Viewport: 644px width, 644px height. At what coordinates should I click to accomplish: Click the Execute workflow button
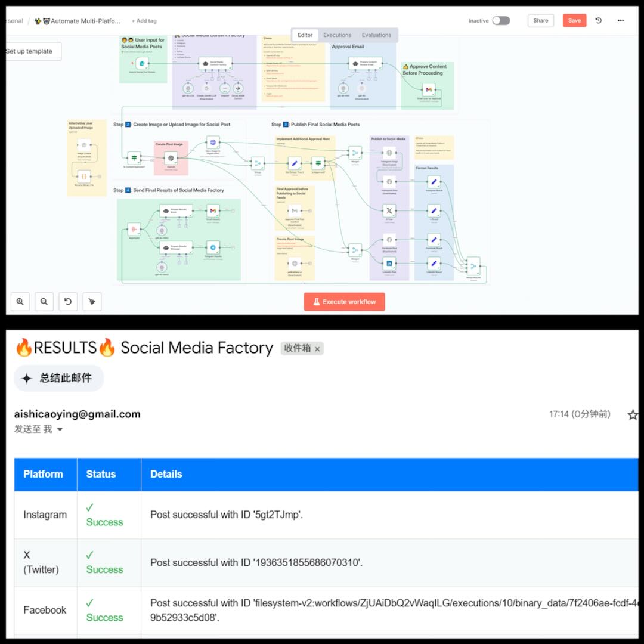[344, 302]
